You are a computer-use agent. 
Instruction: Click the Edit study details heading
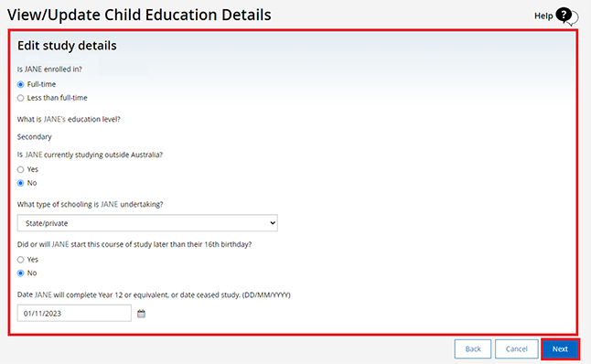point(67,46)
